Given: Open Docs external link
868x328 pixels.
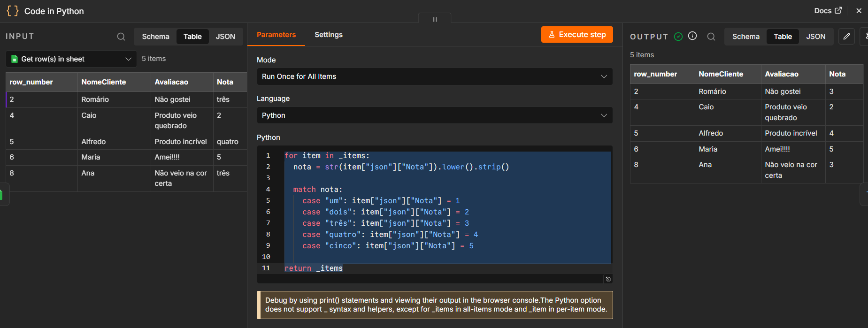Looking at the screenshot, I should [x=828, y=10].
